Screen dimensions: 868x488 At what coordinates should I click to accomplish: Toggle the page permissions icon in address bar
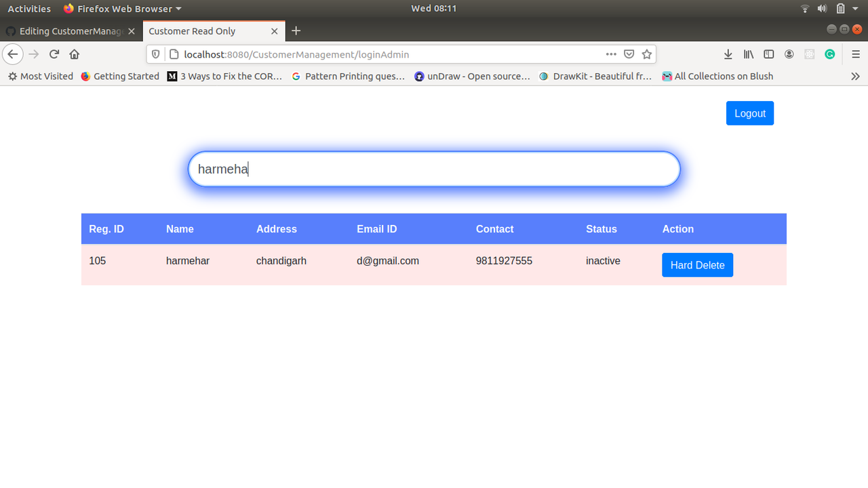click(x=173, y=54)
